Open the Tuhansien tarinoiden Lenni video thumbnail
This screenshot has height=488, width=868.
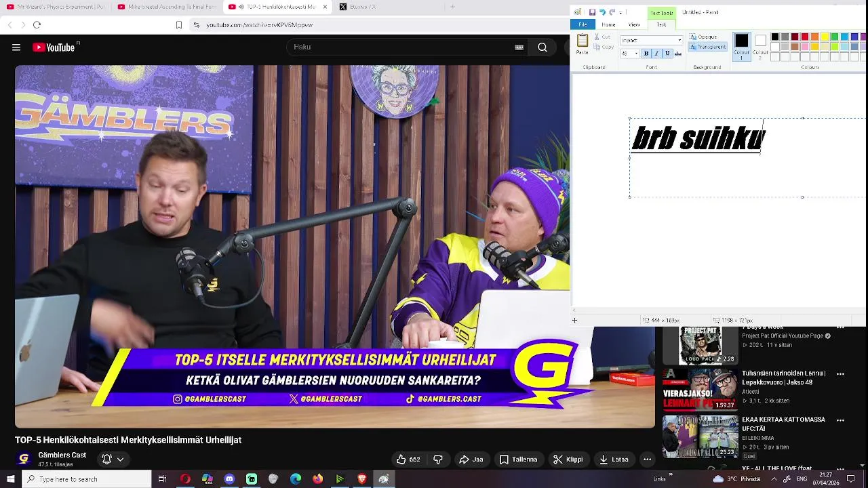click(x=701, y=390)
